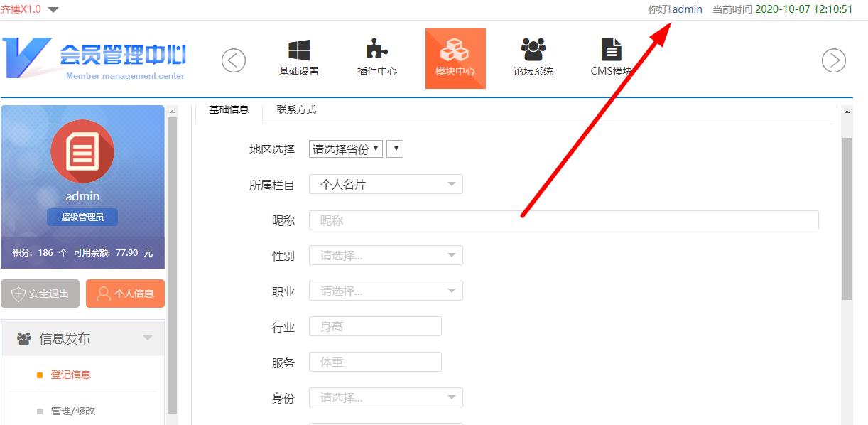The height and width of the screenshot is (425, 868).
Task: Open the 性别 selection dropdown
Action: click(x=386, y=256)
